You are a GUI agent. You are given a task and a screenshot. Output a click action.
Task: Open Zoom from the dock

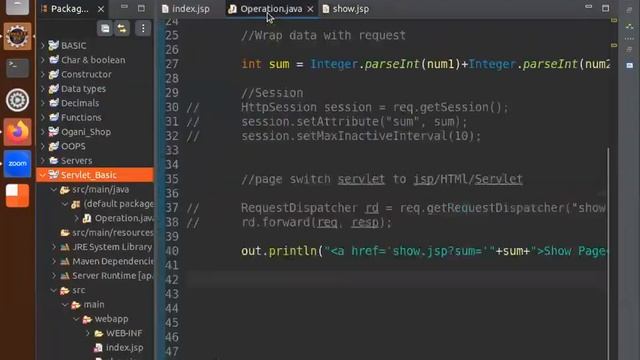point(17,163)
